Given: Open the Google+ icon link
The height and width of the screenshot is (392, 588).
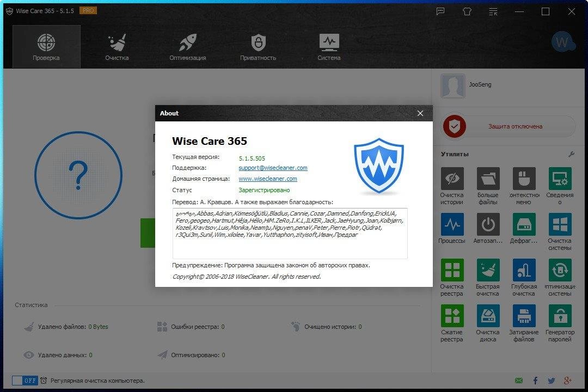Looking at the screenshot, I should coord(568,381).
